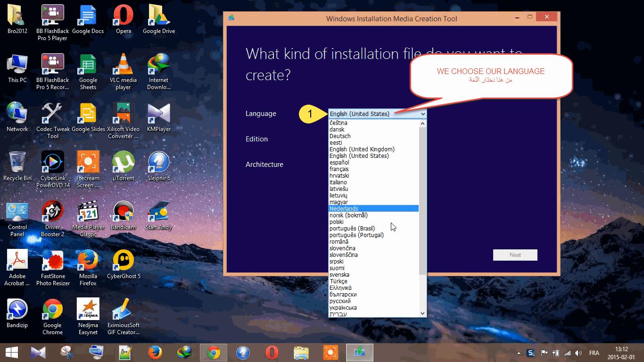Open the volume control in the system tray
The image size is (644, 362).
[x=578, y=353]
